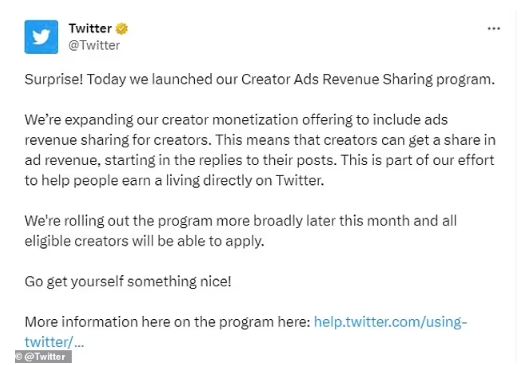The width and height of the screenshot is (525, 365).
Task: Follow the help.twitter.com/using- link
Action: point(390,322)
